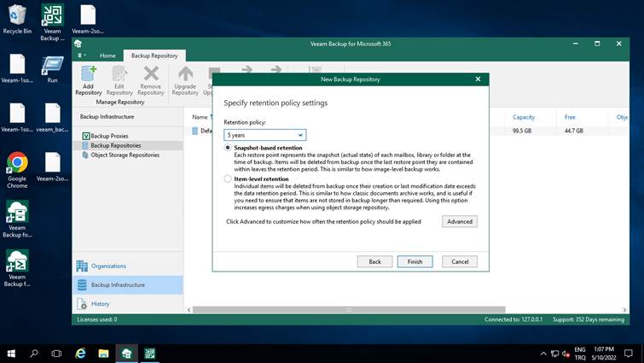Switch to Veeam Backup for Microsoft 365 on the taskbar
The height and width of the screenshot is (363, 644).
pyautogui.click(x=126, y=354)
